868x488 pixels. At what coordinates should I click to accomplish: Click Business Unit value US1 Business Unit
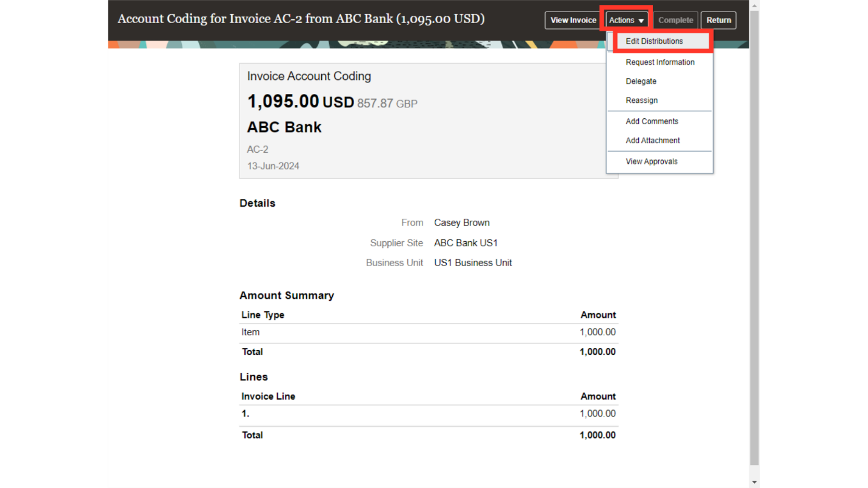[473, 263]
